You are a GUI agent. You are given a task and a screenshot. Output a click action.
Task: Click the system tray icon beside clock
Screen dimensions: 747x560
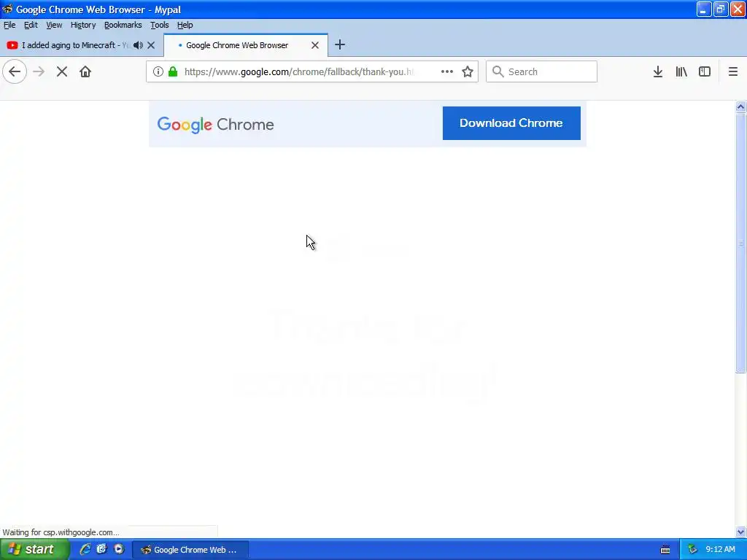point(692,550)
